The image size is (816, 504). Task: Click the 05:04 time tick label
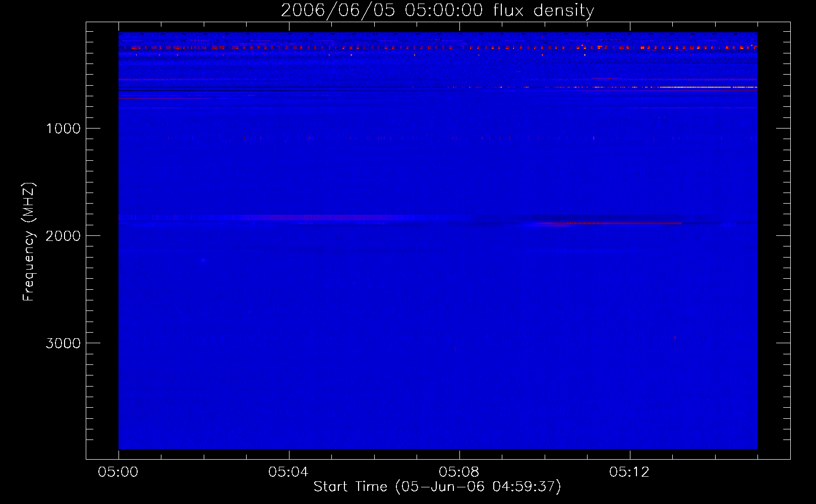(288, 472)
